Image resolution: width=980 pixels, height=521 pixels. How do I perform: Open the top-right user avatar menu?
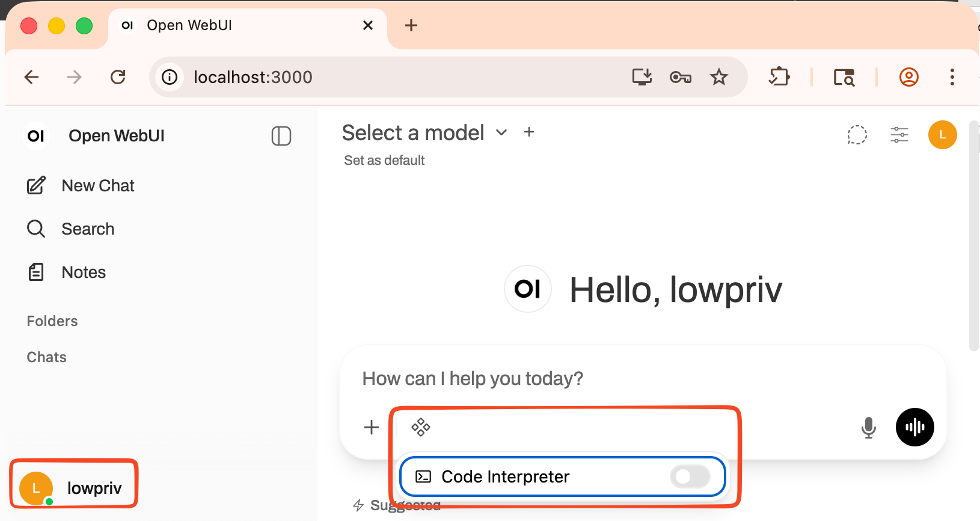(942, 135)
